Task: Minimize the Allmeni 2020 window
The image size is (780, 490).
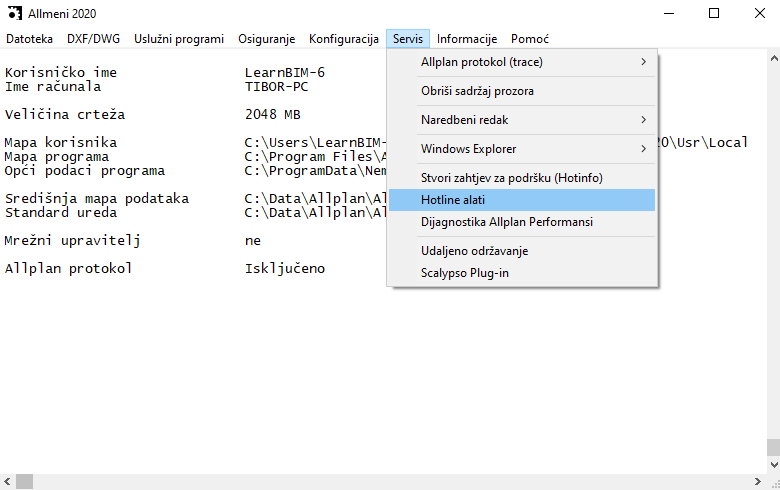Action: pos(669,13)
